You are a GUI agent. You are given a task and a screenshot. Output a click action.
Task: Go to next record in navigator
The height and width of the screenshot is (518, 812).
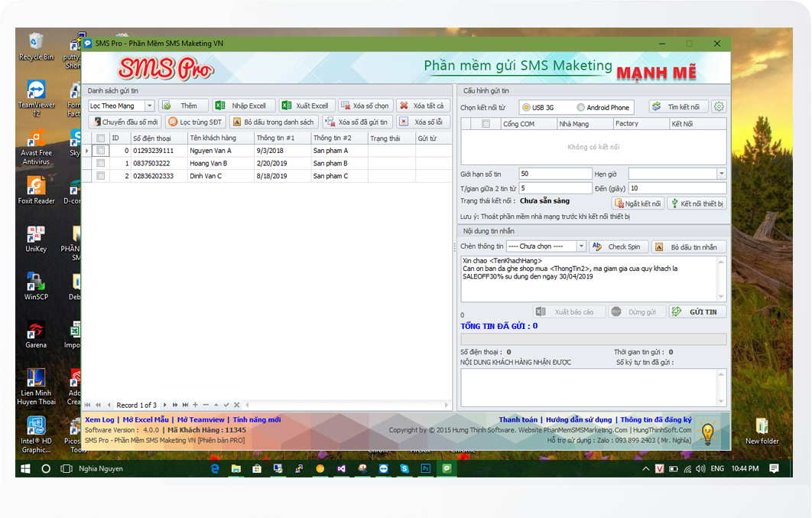click(164, 405)
